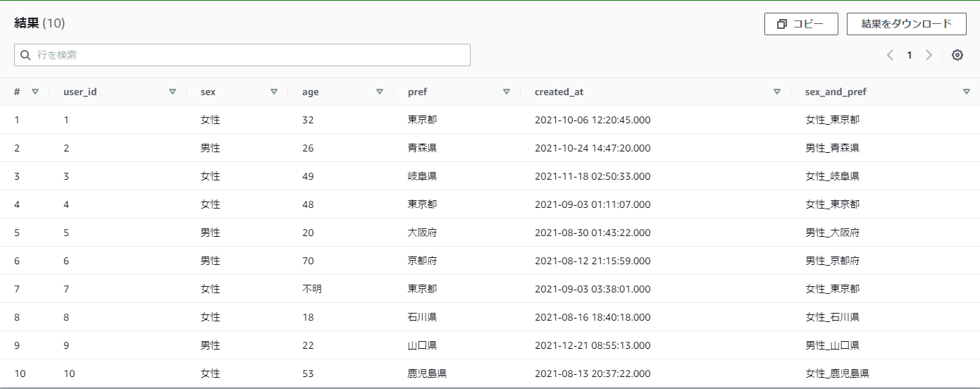Image resolution: width=980 pixels, height=389 pixels.
Task: Select pref cell 山口県
Action: pyautogui.click(x=422, y=345)
